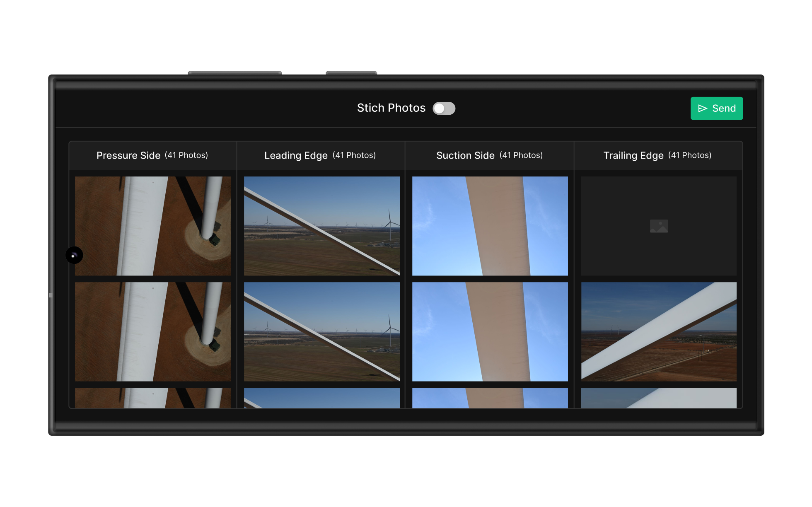
Task: Click the Stich Photos label text
Action: pyautogui.click(x=391, y=108)
